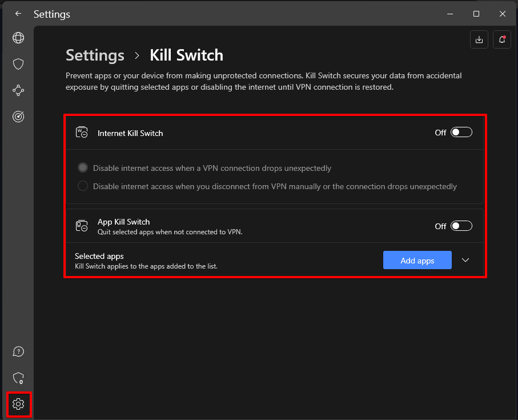The width and height of the screenshot is (518, 420).
Task: Return to Settings via breadcrumb link
Action: pyautogui.click(x=95, y=55)
